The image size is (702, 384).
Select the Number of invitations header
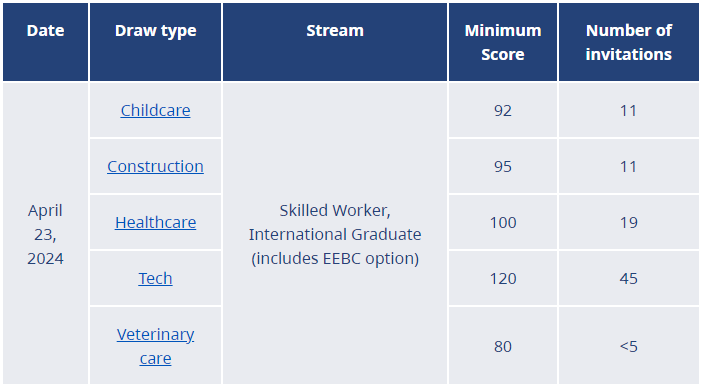coord(629,42)
